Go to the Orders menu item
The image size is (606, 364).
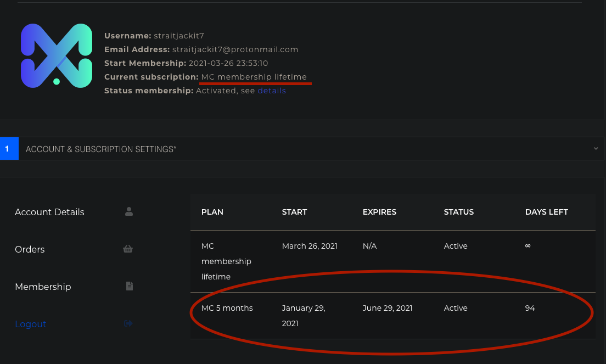pyautogui.click(x=30, y=249)
